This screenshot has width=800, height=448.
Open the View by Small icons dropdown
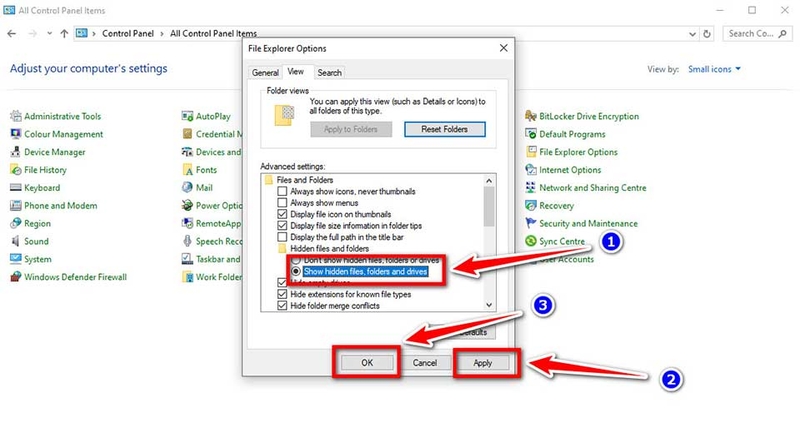714,69
